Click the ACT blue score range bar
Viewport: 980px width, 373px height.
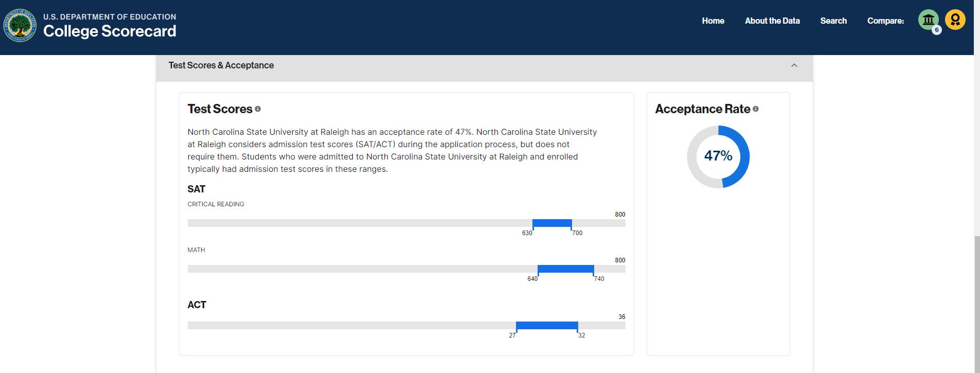click(546, 325)
